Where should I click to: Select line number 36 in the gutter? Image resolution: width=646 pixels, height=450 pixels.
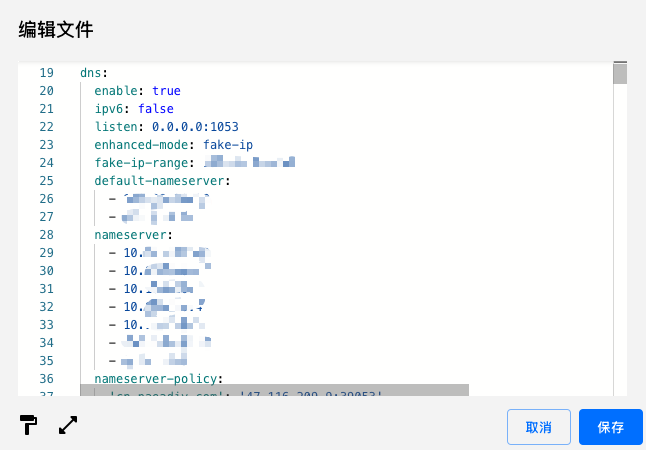46,379
